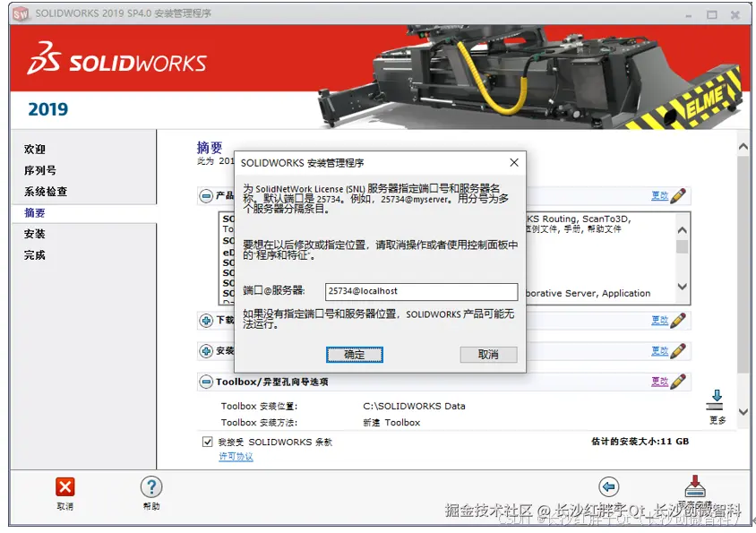Viewport: 756px width, 533px height.
Task: Click 取消 button in dialog
Action: (488, 355)
